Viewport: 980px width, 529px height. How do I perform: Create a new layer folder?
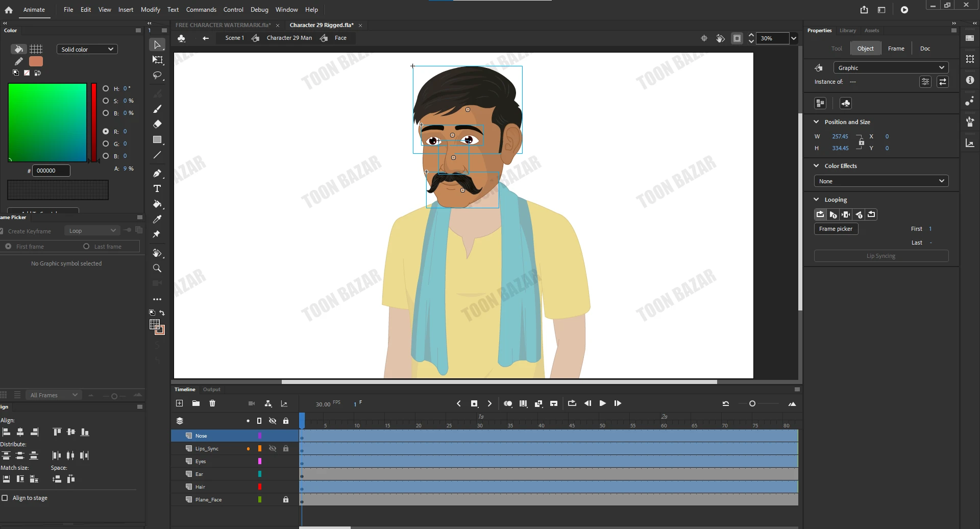pyautogui.click(x=196, y=403)
